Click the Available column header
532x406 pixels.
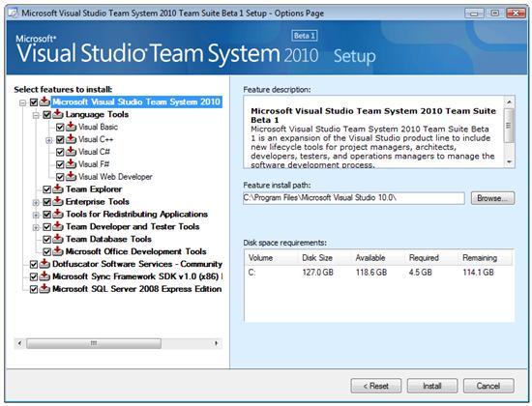[378, 258]
